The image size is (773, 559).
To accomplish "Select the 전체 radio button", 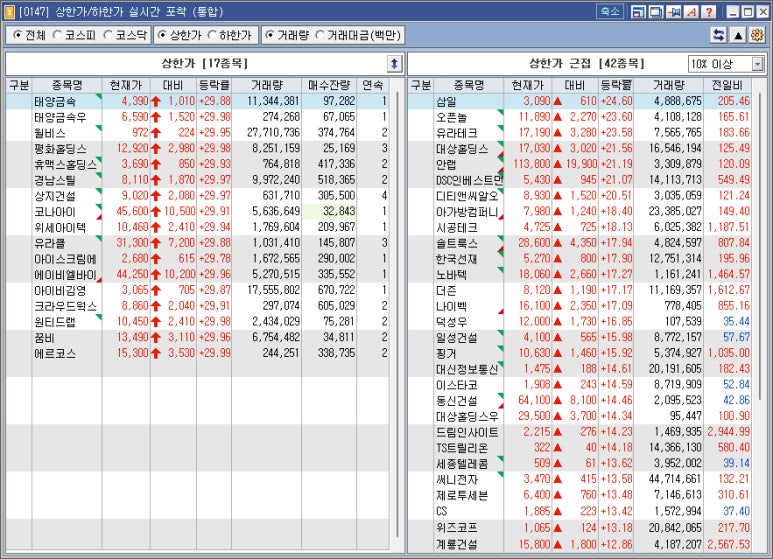I will [x=18, y=35].
